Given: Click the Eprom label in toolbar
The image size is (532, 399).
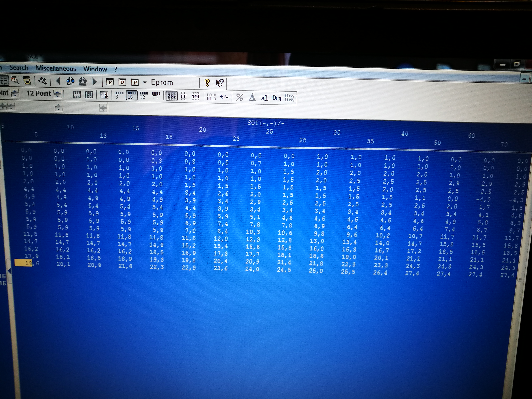Looking at the screenshot, I should click(162, 82).
